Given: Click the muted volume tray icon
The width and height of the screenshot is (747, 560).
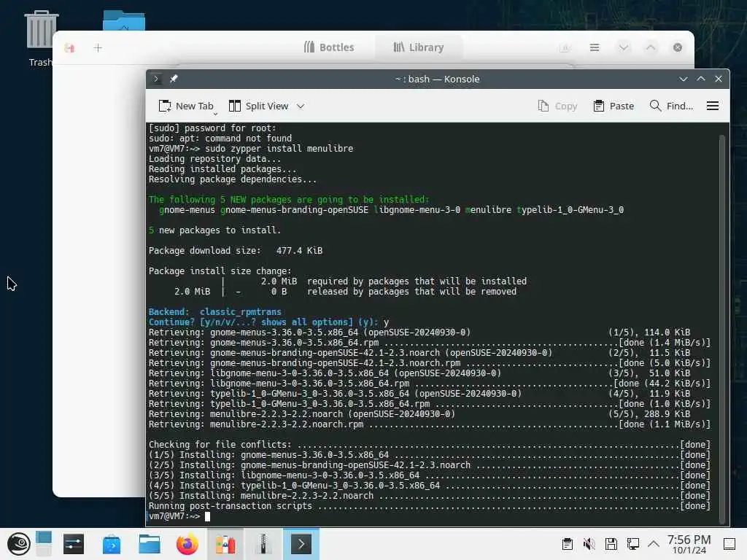Looking at the screenshot, I should click(x=589, y=544).
